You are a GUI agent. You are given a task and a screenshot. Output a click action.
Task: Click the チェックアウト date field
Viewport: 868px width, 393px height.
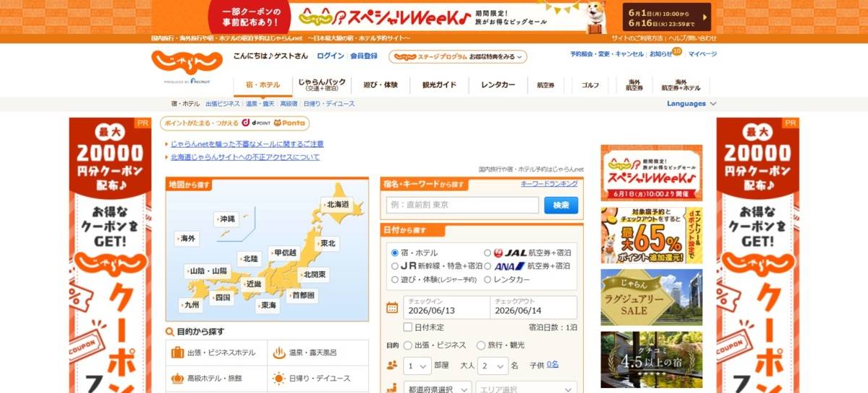point(534,307)
